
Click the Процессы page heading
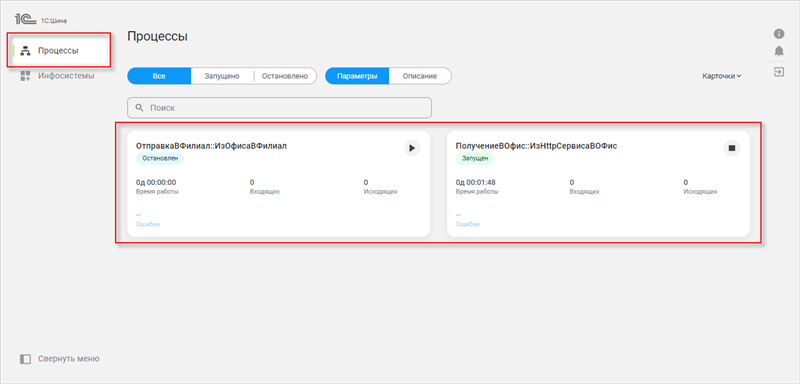point(158,36)
